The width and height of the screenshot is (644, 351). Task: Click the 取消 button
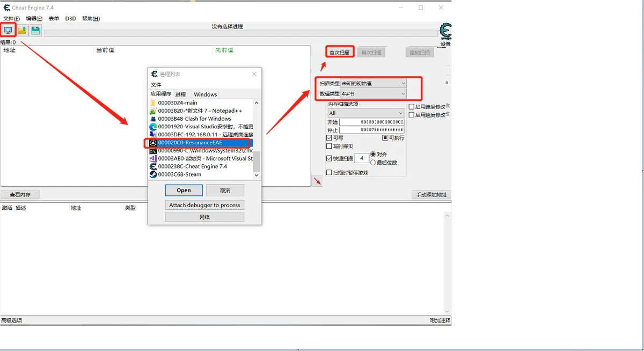coord(225,191)
